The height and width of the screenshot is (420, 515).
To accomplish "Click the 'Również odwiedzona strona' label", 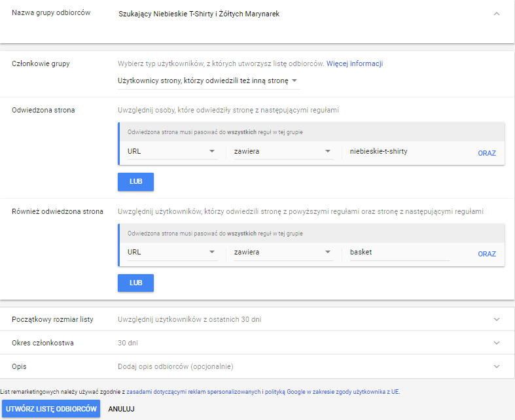I will pyautogui.click(x=58, y=211).
